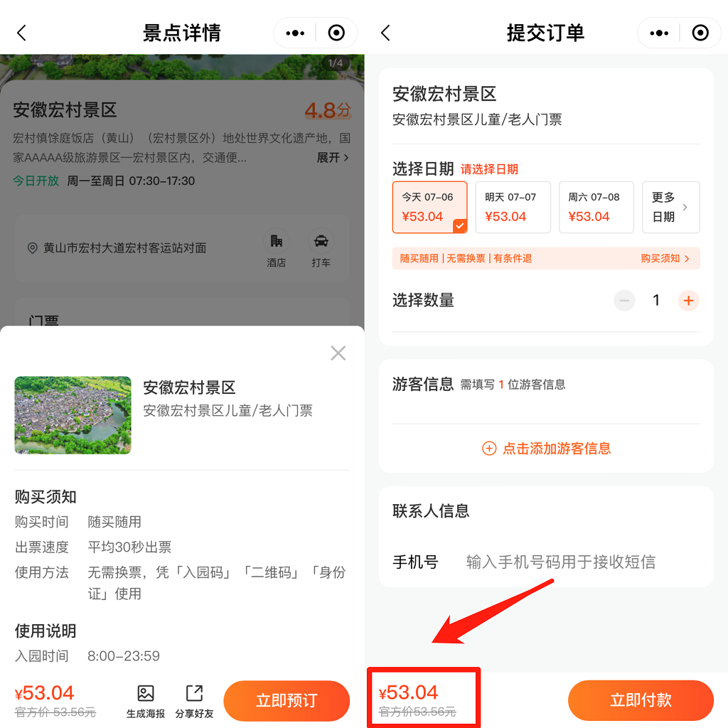Increase ticket quantity with plus button
This screenshot has width=728, height=728.
coord(687,301)
